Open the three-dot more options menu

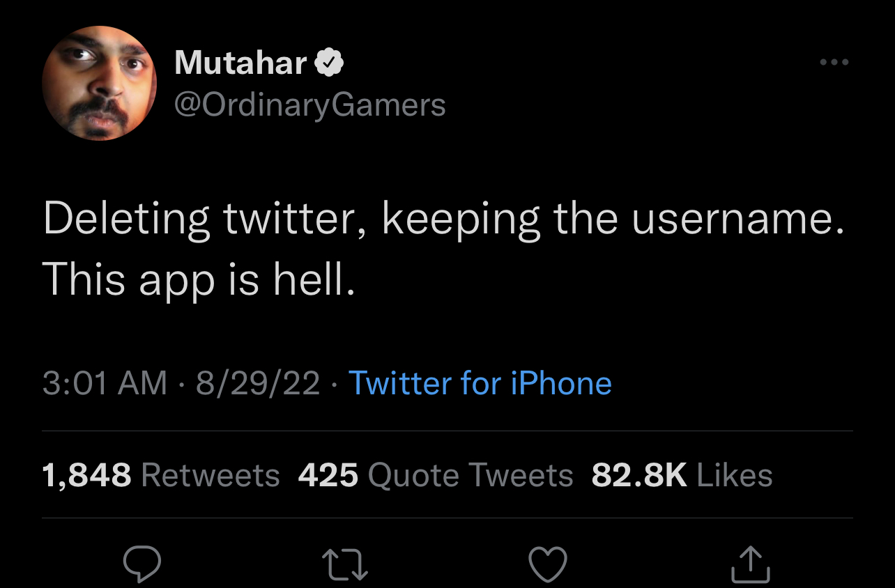coord(834,63)
